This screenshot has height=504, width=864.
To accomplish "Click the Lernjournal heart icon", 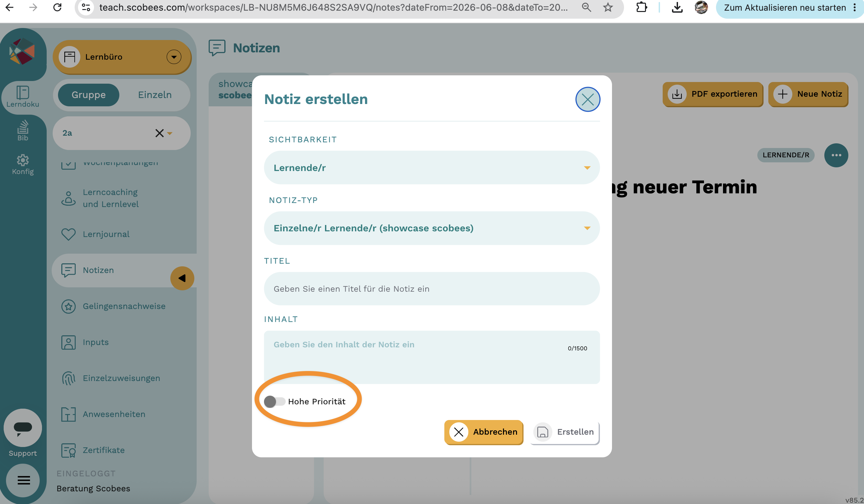I will (68, 235).
